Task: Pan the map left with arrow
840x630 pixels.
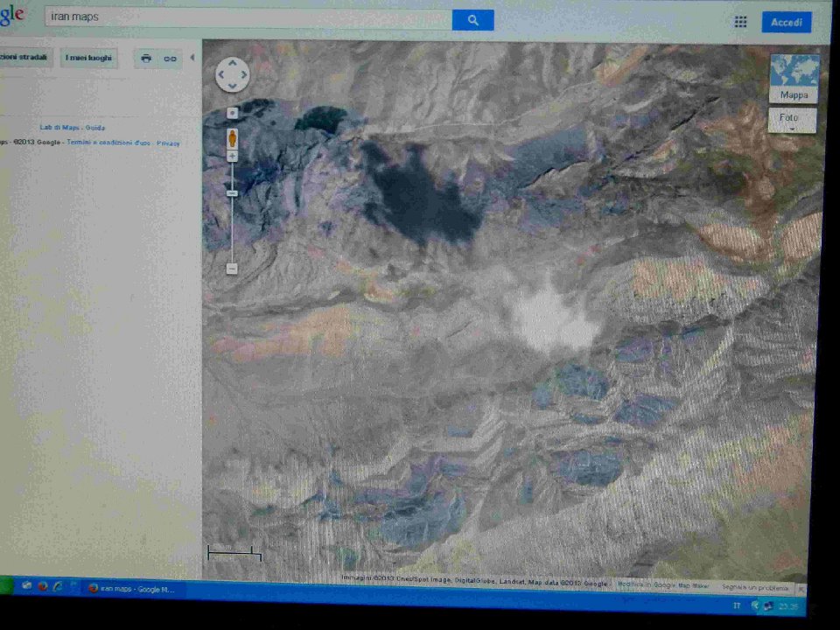Action: pos(221,75)
